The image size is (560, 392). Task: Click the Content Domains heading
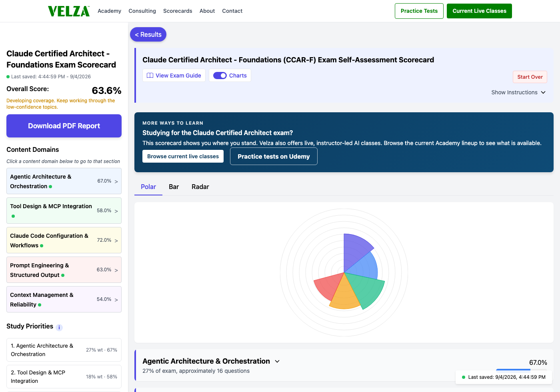pyautogui.click(x=33, y=149)
